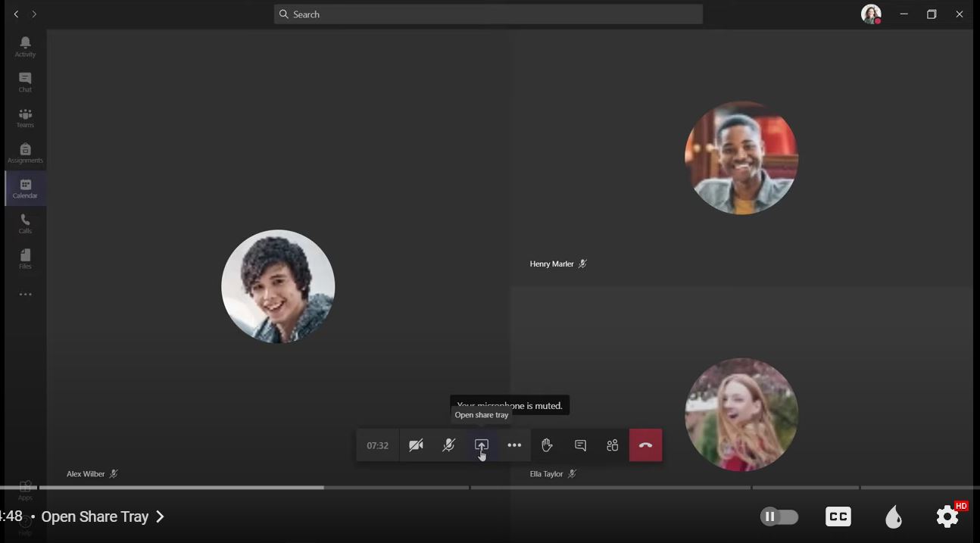The image size is (980, 543).
Task: Open the Activity feed in Teams sidebar
Action: [25, 45]
